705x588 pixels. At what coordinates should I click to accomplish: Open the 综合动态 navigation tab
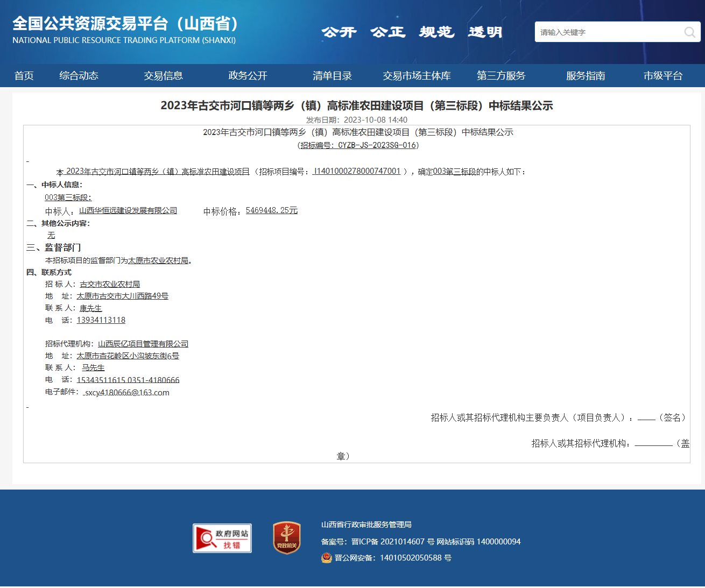pos(79,76)
